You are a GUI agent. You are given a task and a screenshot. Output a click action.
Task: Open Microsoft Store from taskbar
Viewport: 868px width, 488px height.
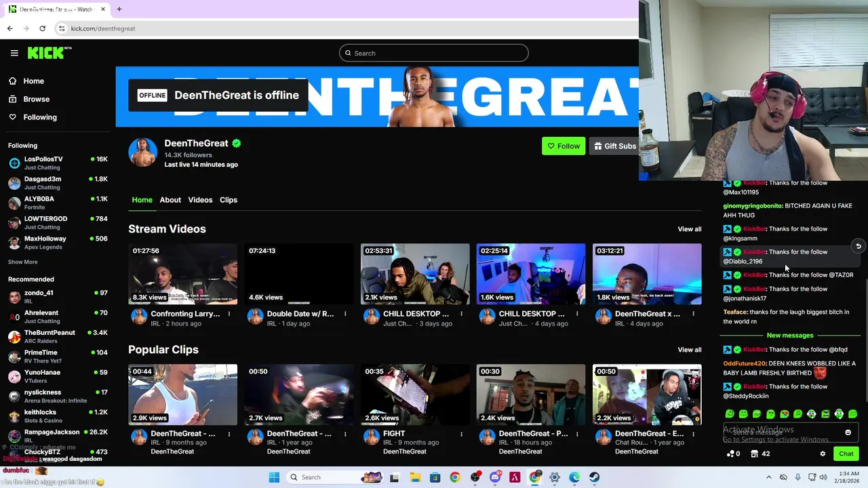(435, 477)
